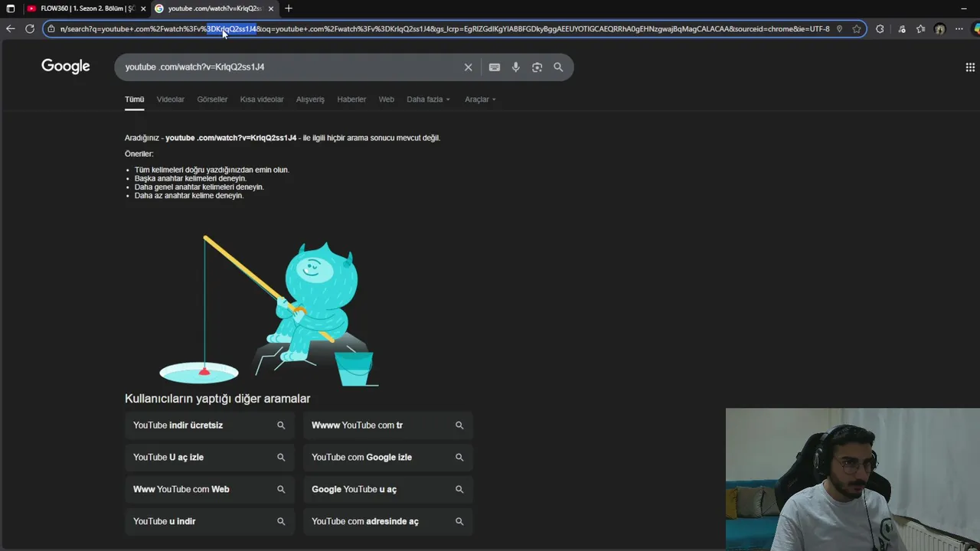The image size is (980, 551).
Task: Switch to the Web results tab
Action: (387, 99)
